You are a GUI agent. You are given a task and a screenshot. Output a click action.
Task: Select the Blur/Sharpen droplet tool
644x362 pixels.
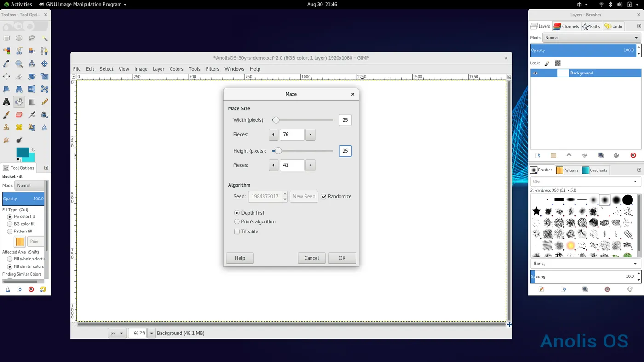tap(45, 127)
